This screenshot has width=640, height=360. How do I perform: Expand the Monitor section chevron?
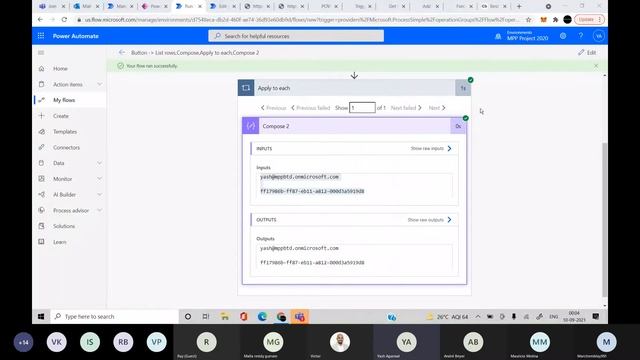pos(100,179)
